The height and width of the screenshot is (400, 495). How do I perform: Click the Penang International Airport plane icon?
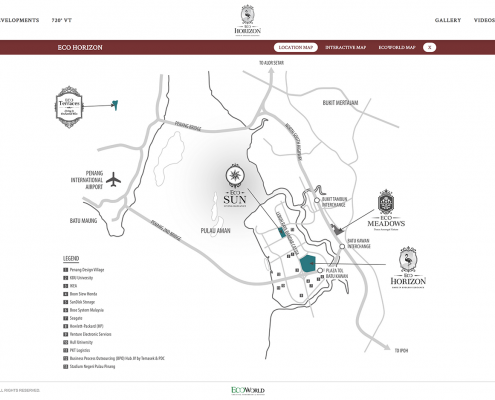[113, 179]
